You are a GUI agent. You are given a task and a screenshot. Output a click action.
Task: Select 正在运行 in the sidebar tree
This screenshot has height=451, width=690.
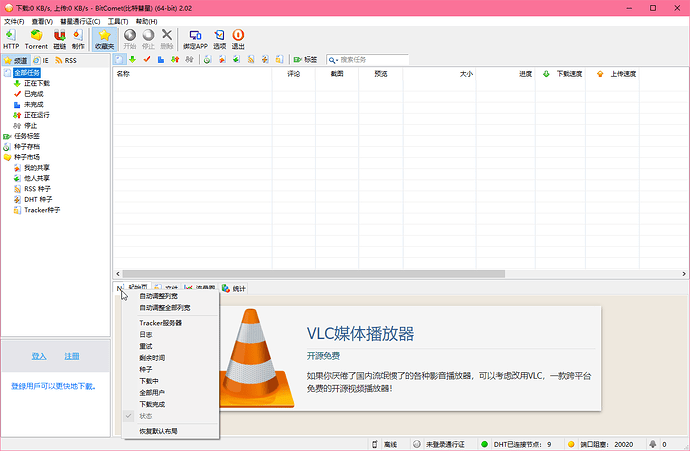(37, 115)
